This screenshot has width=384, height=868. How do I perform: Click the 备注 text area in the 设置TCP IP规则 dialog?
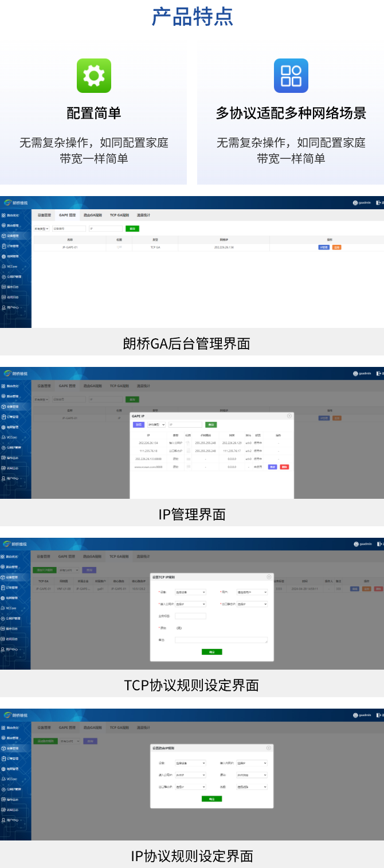[221, 640]
